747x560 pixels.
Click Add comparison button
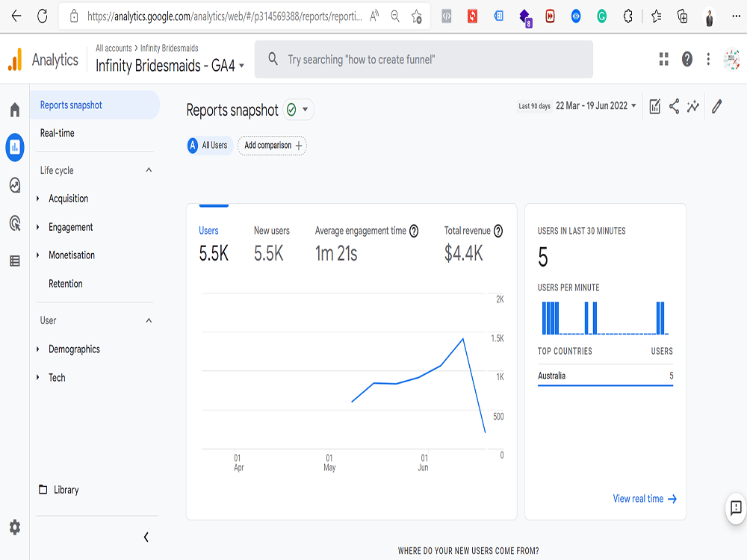click(x=272, y=146)
